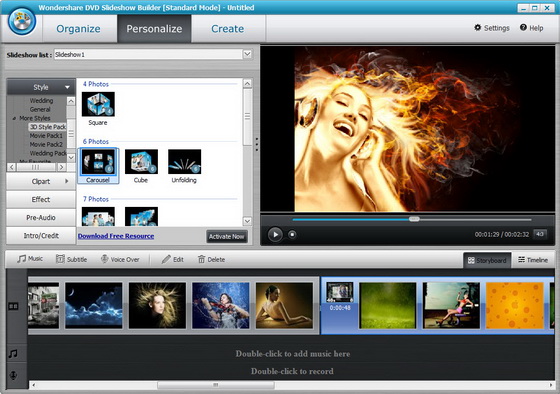The width and height of the screenshot is (560, 394).
Task: Stop the slideshow preview playback
Action: click(x=292, y=235)
